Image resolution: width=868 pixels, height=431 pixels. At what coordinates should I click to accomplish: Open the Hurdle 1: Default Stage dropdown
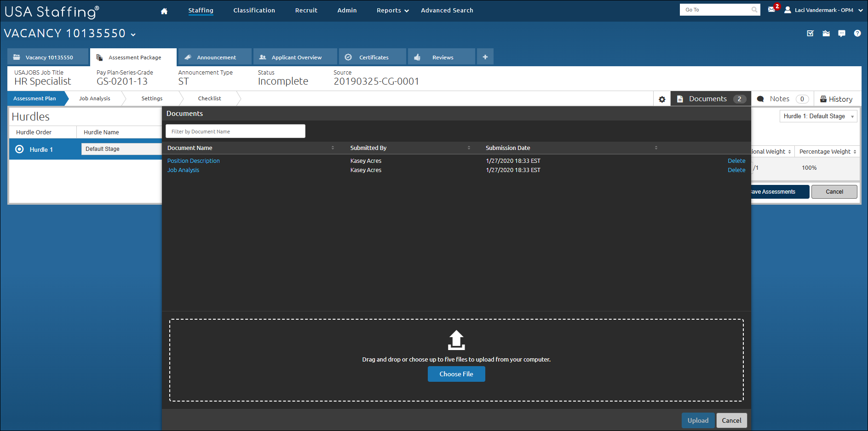coord(818,116)
